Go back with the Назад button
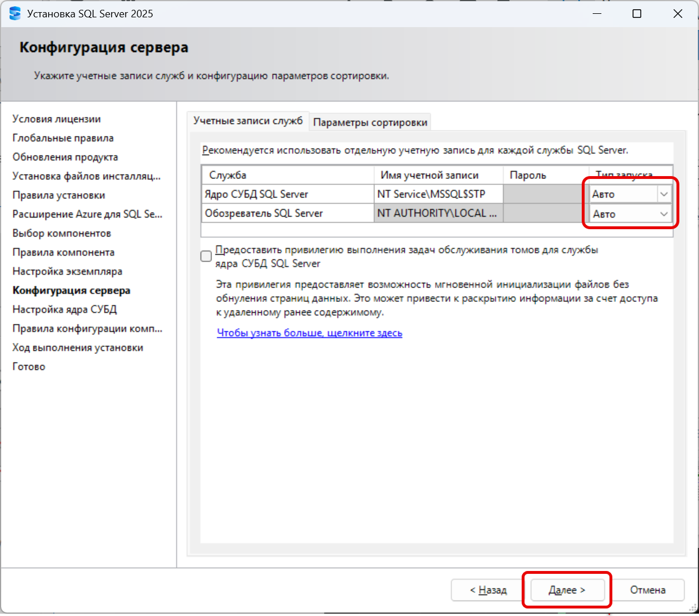 488,590
